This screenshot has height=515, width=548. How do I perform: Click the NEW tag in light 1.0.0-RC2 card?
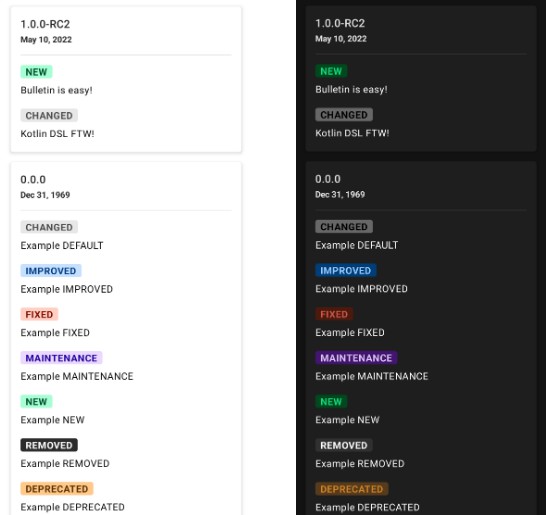tap(36, 72)
